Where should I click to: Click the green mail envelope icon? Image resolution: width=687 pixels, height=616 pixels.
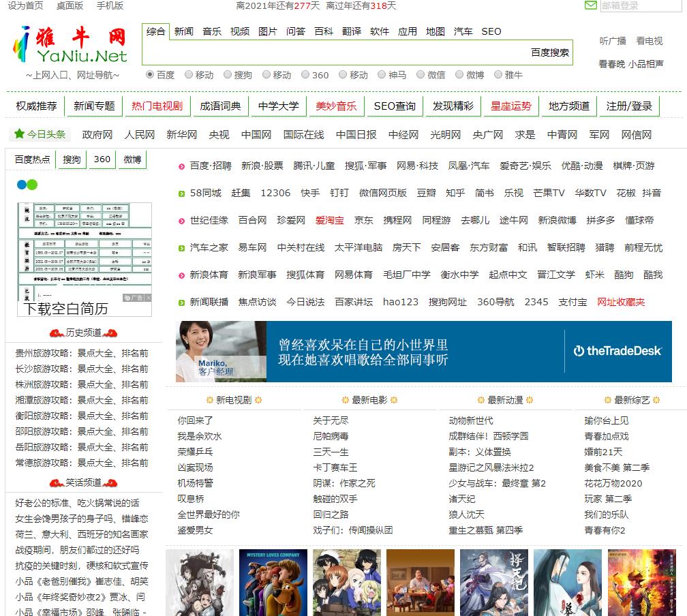591,5
